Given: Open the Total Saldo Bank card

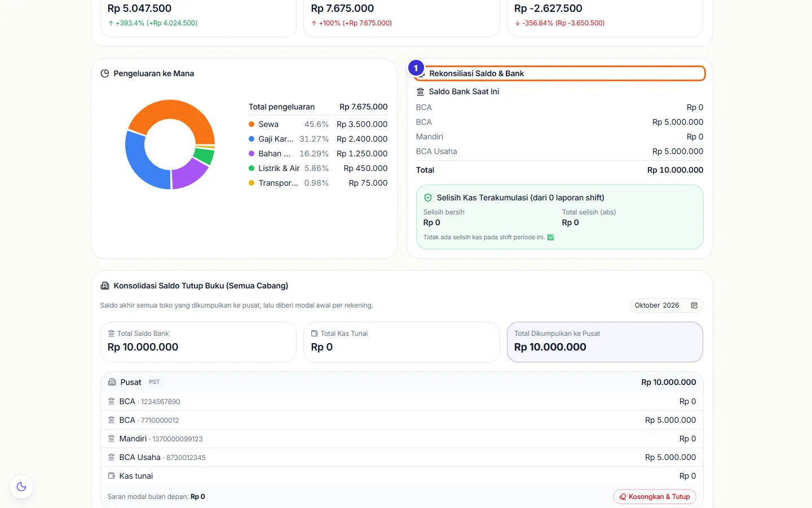Looking at the screenshot, I should coord(198,342).
